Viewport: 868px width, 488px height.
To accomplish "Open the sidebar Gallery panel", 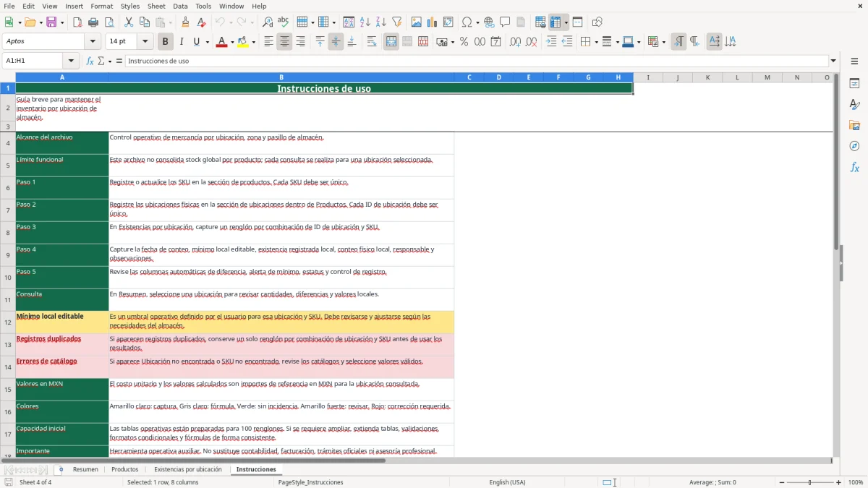I will click(x=854, y=125).
